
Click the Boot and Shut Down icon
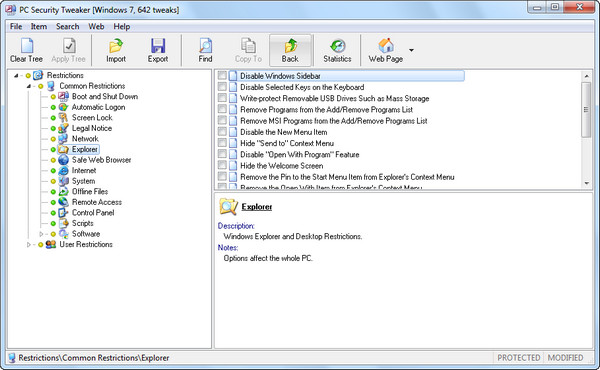[63, 96]
